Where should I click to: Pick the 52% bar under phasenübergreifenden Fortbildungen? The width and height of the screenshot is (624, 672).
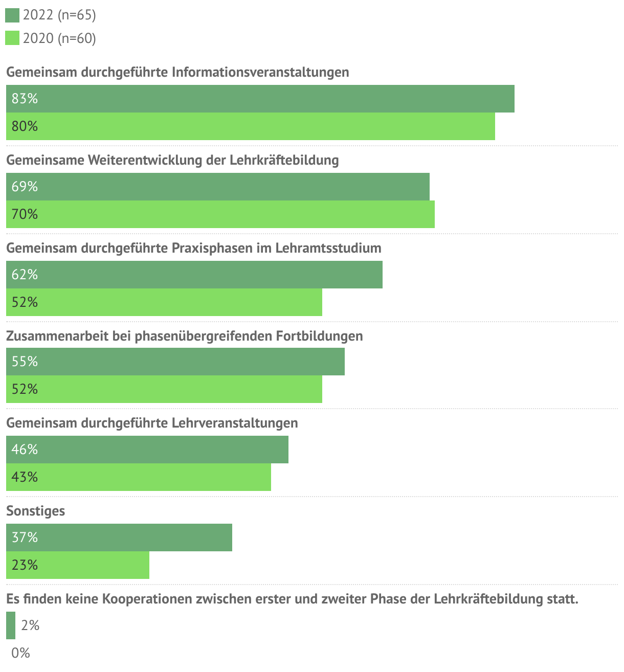point(164,389)
